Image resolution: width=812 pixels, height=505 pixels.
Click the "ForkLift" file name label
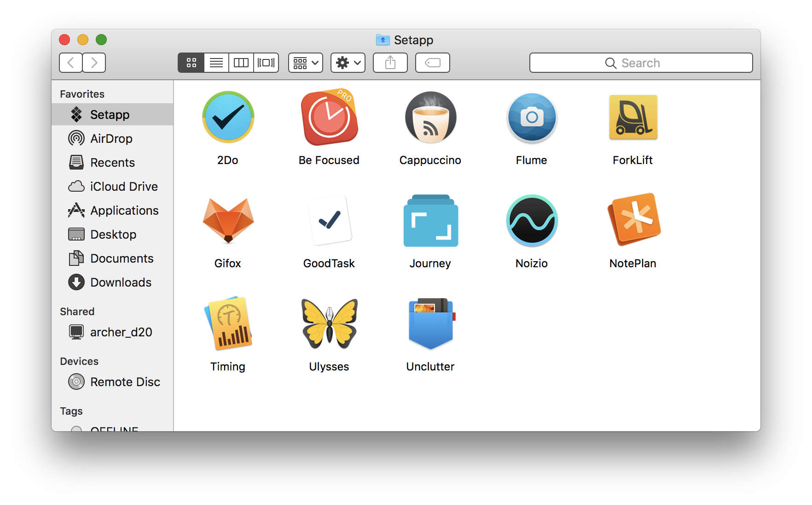(x=633, y=160)
